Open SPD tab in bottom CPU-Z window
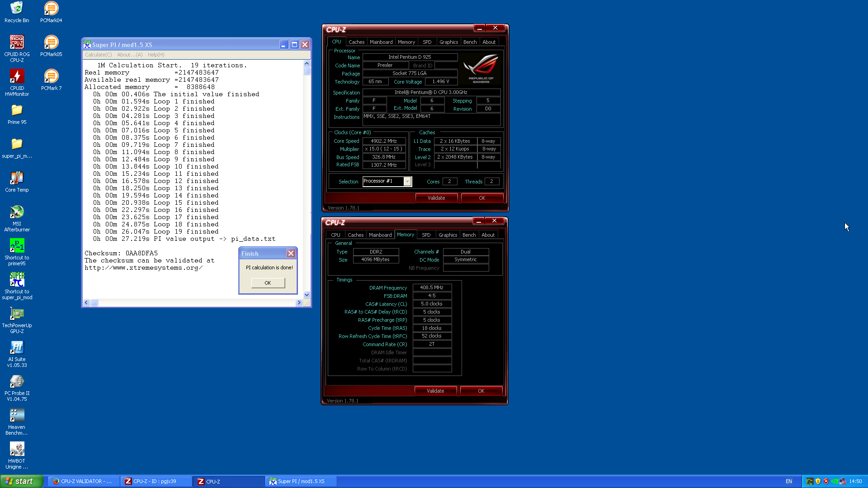Screen dimensions: 868x488 point(426,235)
